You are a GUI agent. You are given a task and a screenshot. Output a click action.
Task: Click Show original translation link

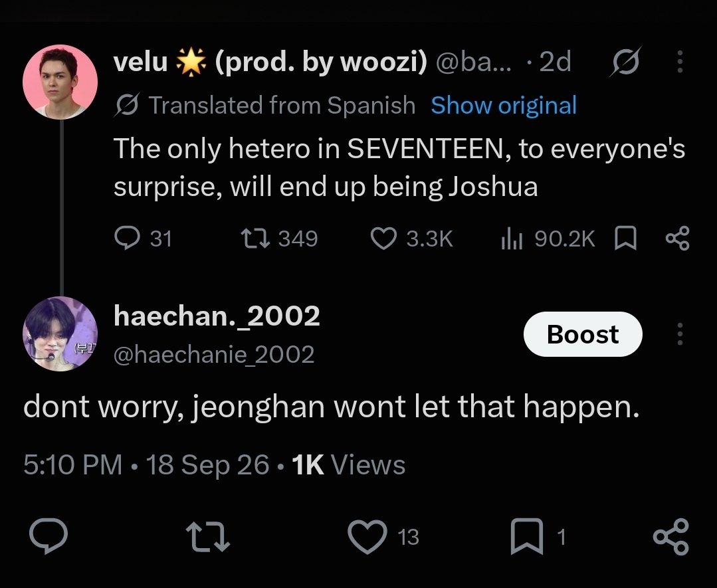(x=504, y=105)
